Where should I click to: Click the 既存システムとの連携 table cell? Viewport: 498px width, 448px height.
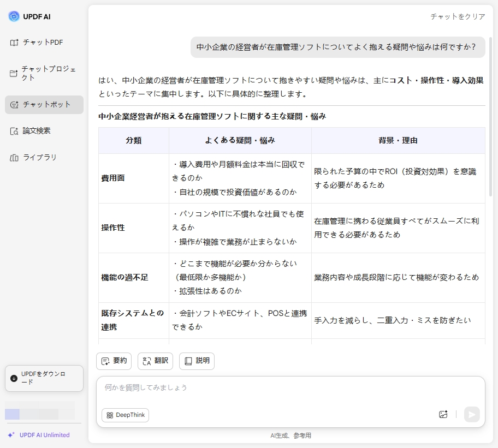134,320
